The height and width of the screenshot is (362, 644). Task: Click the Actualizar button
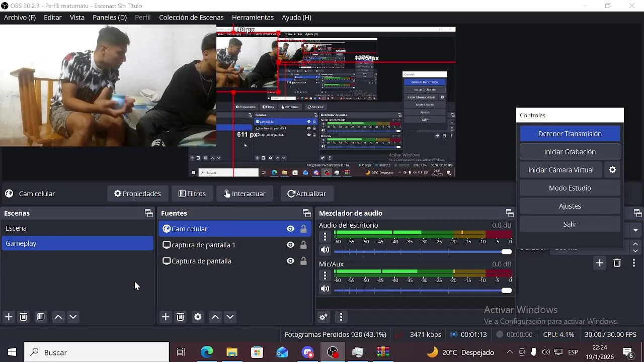click(306, 194)
